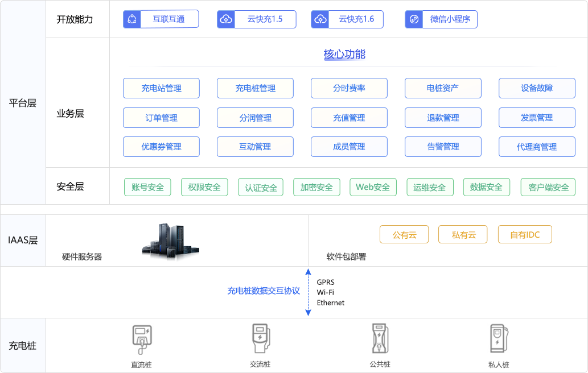
Task: Click the 业务层 row label
Action: [x=70, y=114]
